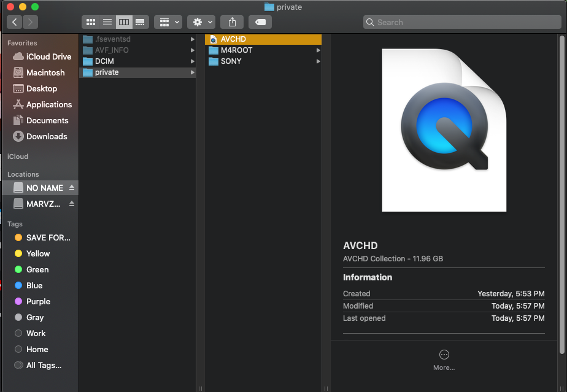
Task: Open the group-by arrangement dropdown
Action: [x=168, y=22]
